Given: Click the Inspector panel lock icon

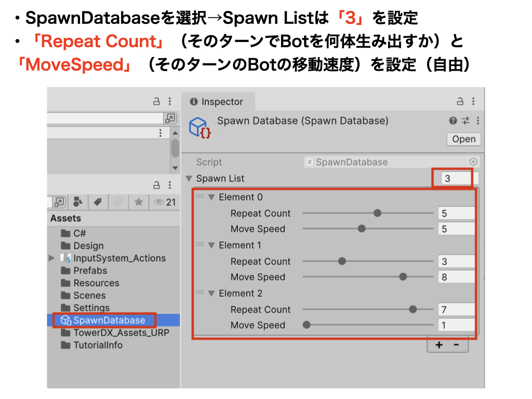Looking at the screenshot, I should (x=460, y=101).
